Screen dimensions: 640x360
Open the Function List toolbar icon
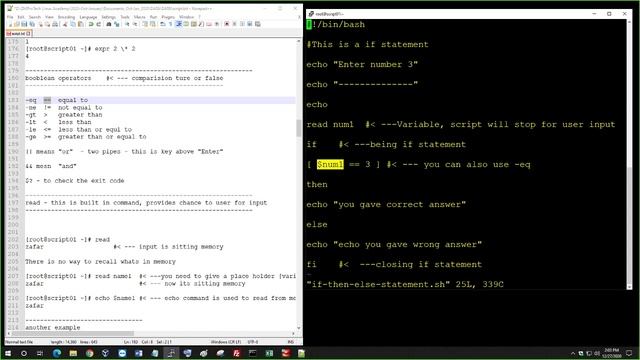tap(201, 24)
